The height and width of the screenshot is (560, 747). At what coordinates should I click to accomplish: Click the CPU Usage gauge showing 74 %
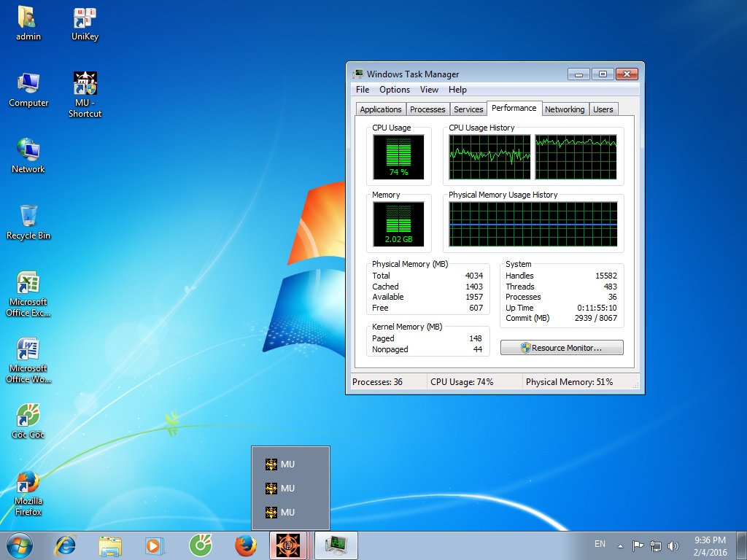(x=398, y=157)
